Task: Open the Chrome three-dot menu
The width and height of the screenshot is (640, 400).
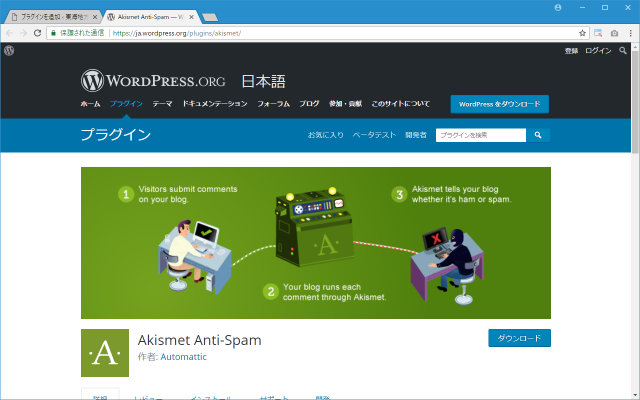Action: click(x=629, y=33)
